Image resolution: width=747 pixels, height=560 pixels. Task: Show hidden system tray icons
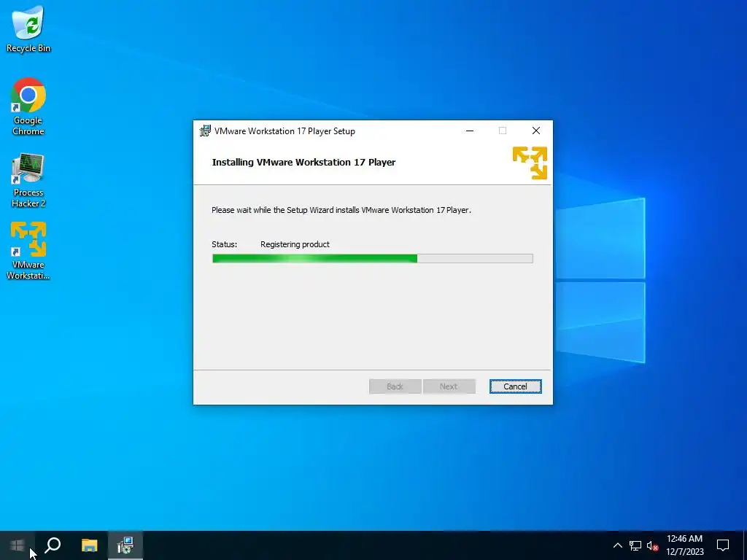[617, 545]
